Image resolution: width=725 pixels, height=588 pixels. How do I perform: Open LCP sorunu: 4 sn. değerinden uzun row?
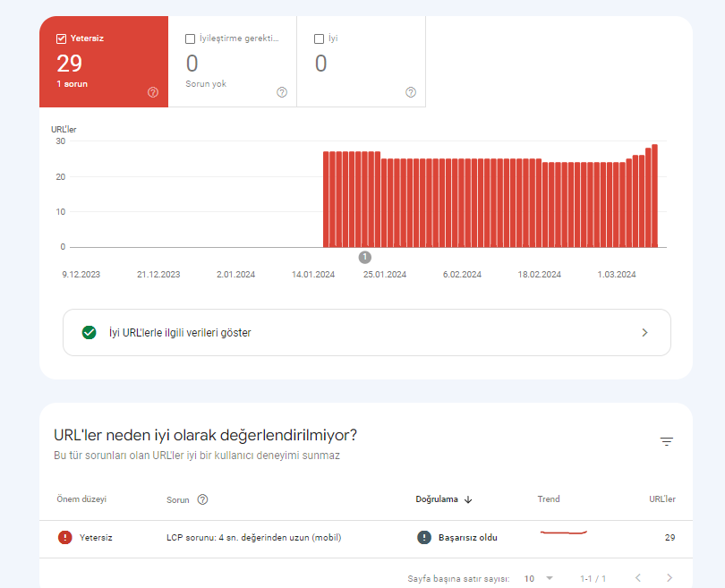(366, 539)
